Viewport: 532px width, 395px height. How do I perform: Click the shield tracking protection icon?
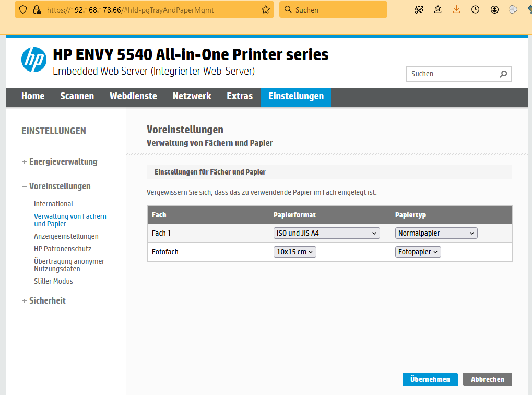pyautogui.click(x=23, y=10)
